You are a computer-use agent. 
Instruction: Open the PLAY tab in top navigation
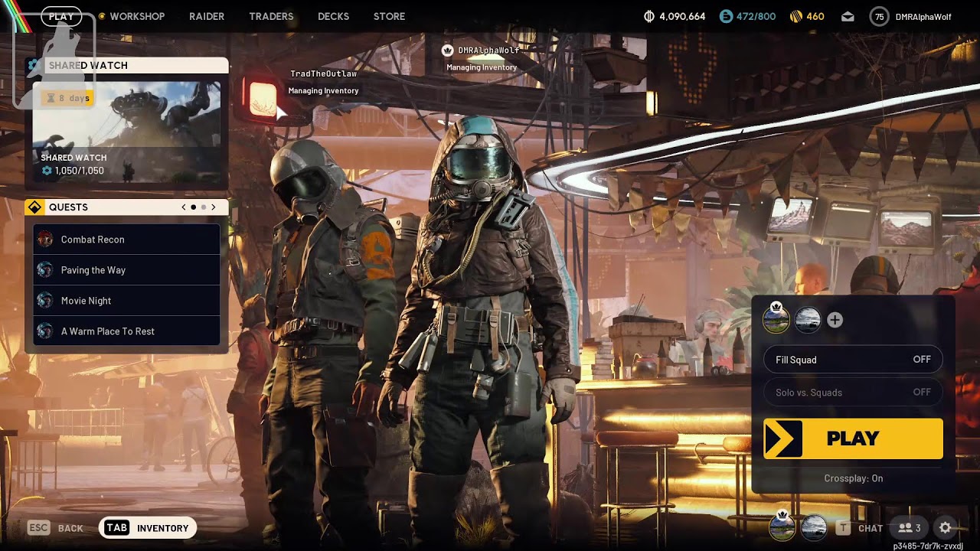[61, 16]
